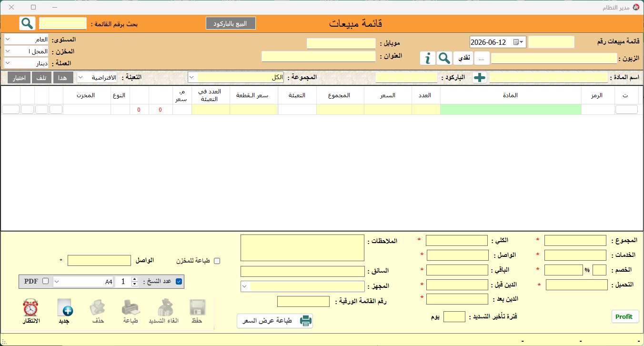Click the magnifier icon beside invoice number search
Viewport: 644px width, 346px height.
pyautogui.click(x=27, y=23)
